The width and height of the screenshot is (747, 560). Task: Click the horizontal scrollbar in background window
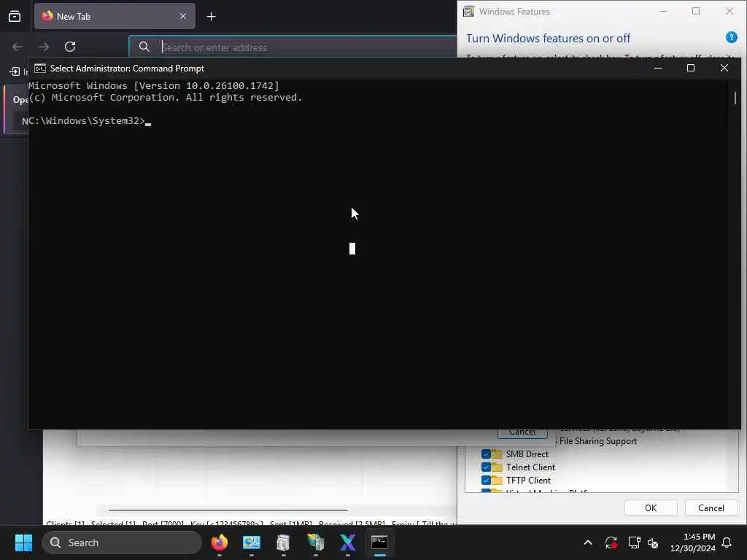[228, 510]
